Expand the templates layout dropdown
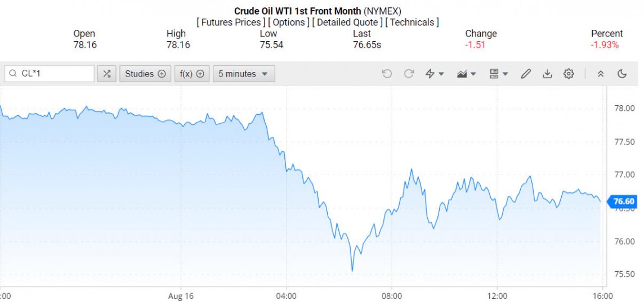The width and height of the screenshot is (644, 301). coord(498,74)
